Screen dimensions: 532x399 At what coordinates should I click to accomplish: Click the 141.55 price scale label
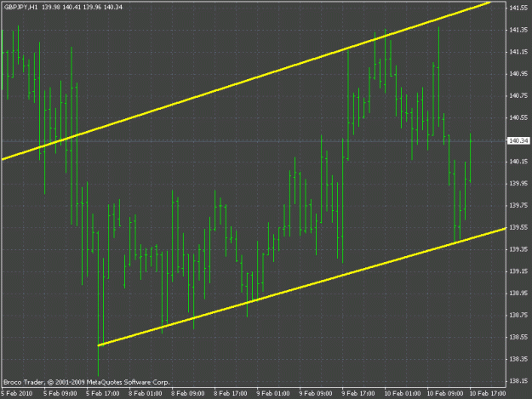point(518,8)
